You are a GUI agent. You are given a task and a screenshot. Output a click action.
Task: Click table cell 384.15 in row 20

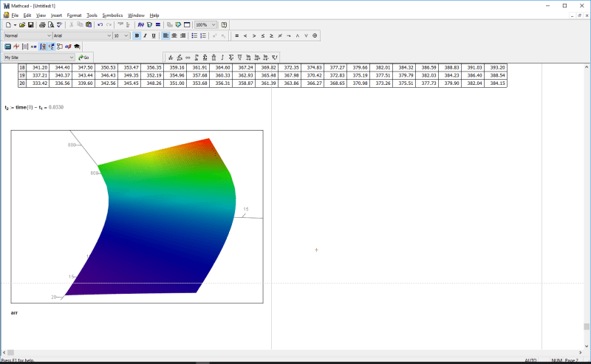tap(495, 83)
